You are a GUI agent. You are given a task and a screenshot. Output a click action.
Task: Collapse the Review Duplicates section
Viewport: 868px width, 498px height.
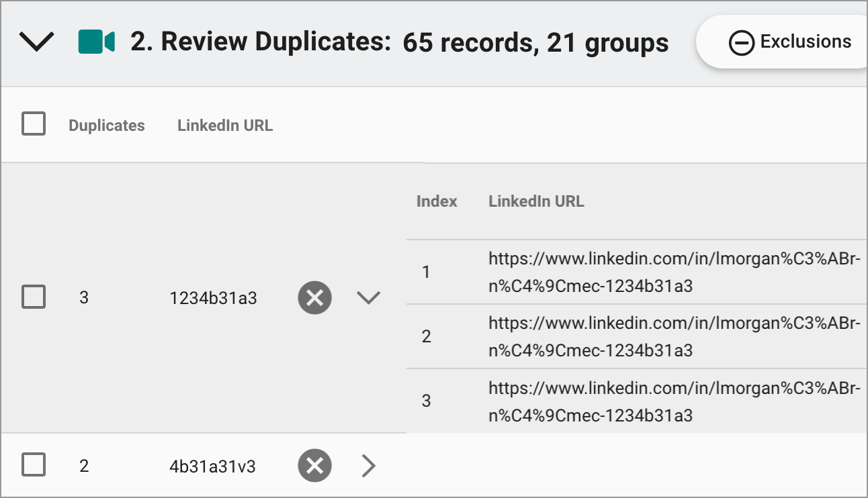[x=37, y=42]
